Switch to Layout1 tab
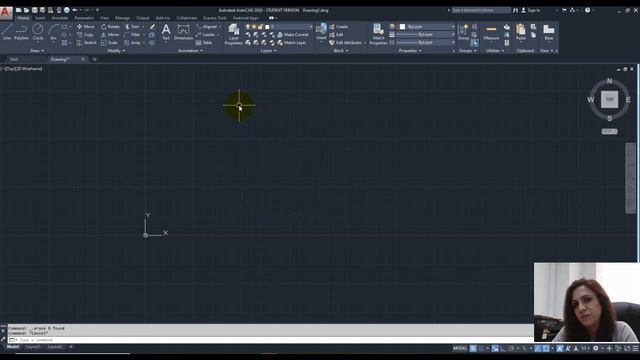This screenshot has width=640, height=360. coord(33,347)
